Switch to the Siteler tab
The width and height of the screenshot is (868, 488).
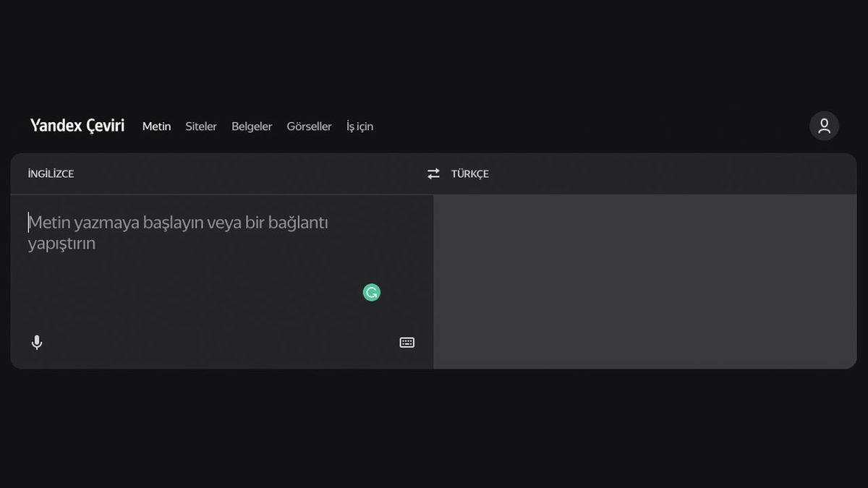(x=201, y=127)
